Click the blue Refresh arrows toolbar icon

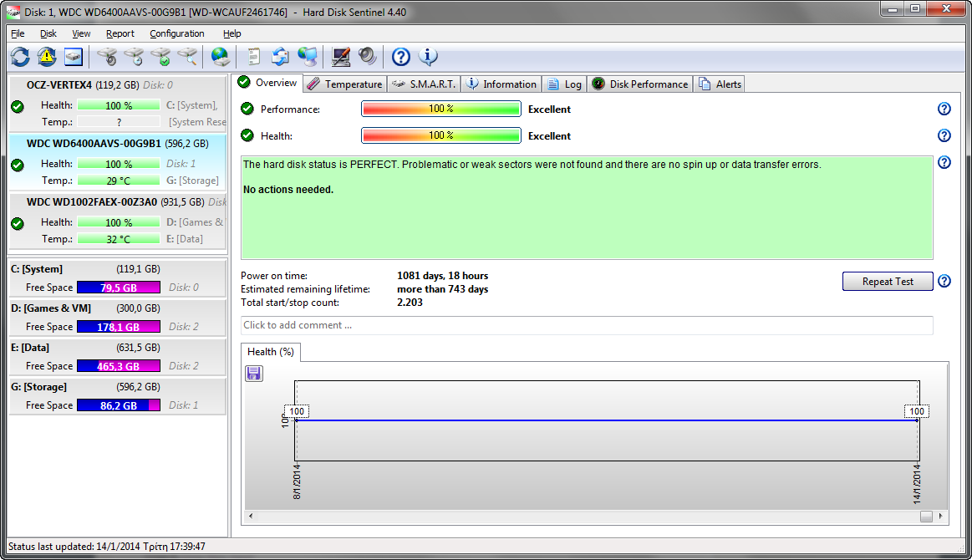point(20,57)
